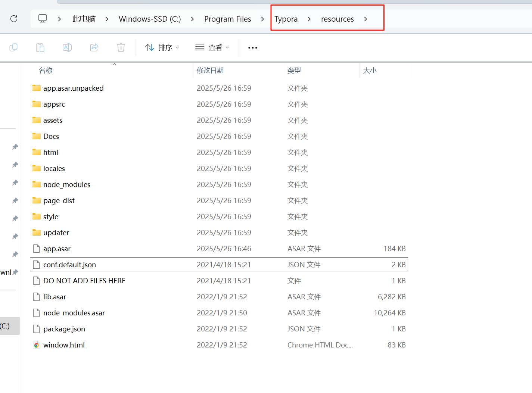Click folder icon of appsrc row

click(36, 104)
